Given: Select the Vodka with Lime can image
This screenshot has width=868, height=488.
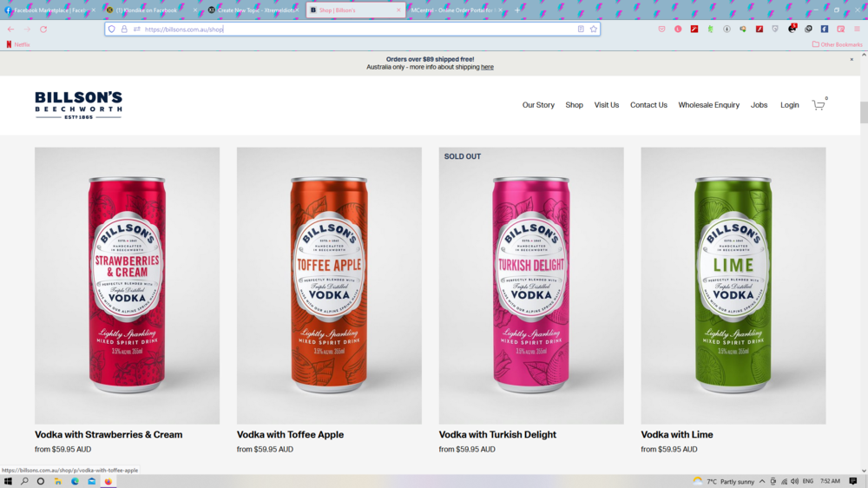Looking at the screenshot, I should 733,285.
